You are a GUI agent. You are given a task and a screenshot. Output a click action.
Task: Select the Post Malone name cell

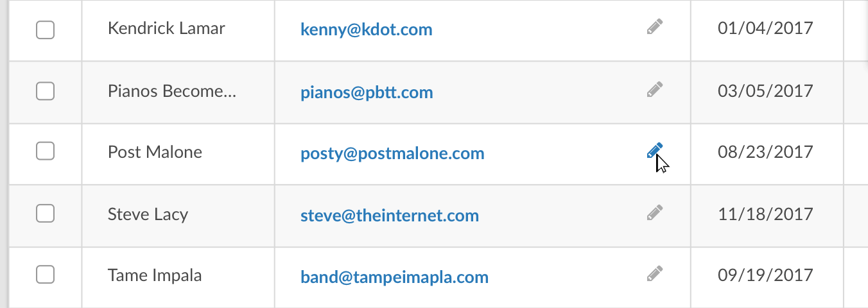pyautogui.click(x=178, y=154)
